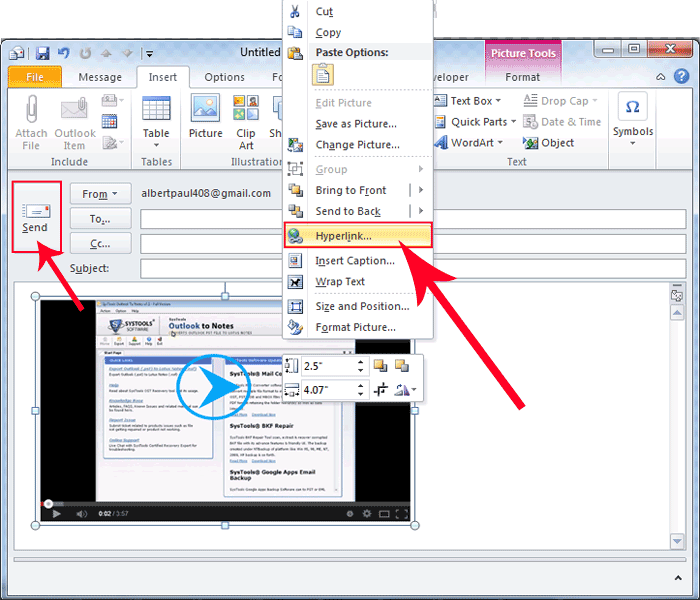Click send backward icon in mini toolbar
This screenshot has width=700, height=600.
pos(402,366)
